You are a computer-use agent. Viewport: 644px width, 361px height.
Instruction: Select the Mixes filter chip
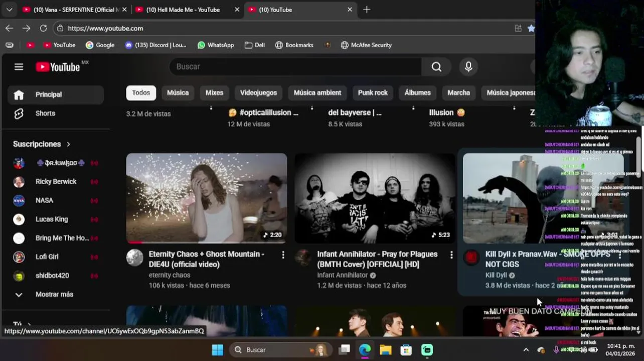(214, 93)
